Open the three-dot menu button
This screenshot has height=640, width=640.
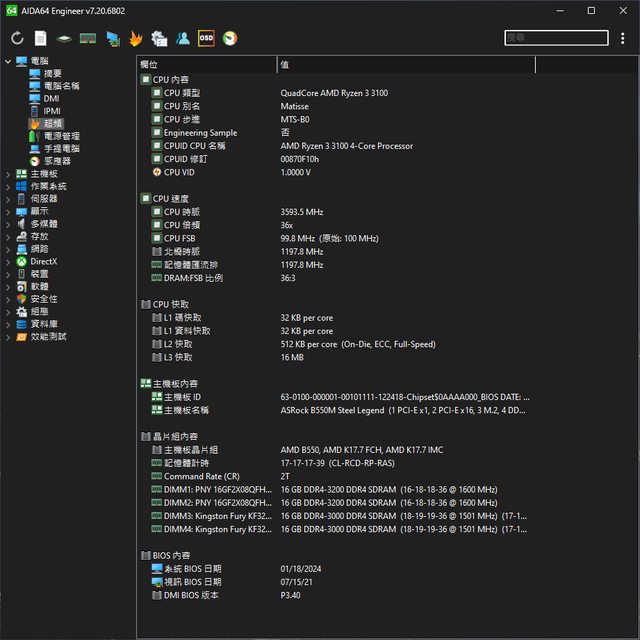[596, 38]
